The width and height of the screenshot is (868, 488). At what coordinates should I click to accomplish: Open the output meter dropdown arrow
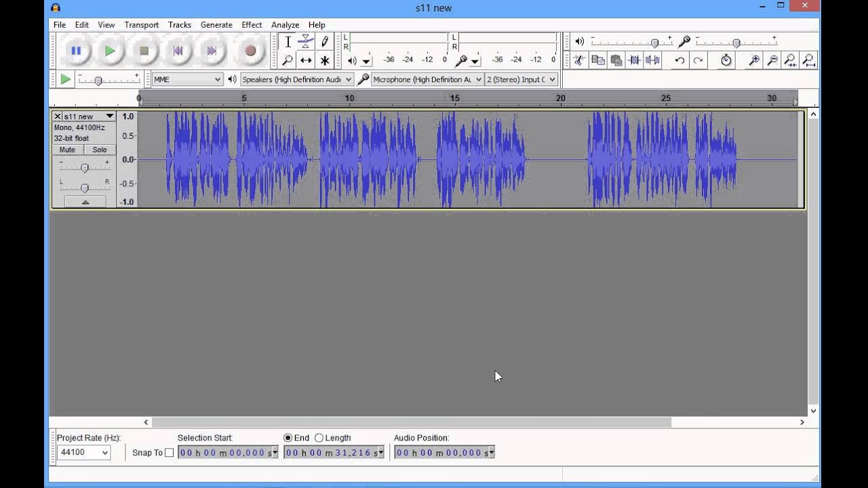(366, 61)
